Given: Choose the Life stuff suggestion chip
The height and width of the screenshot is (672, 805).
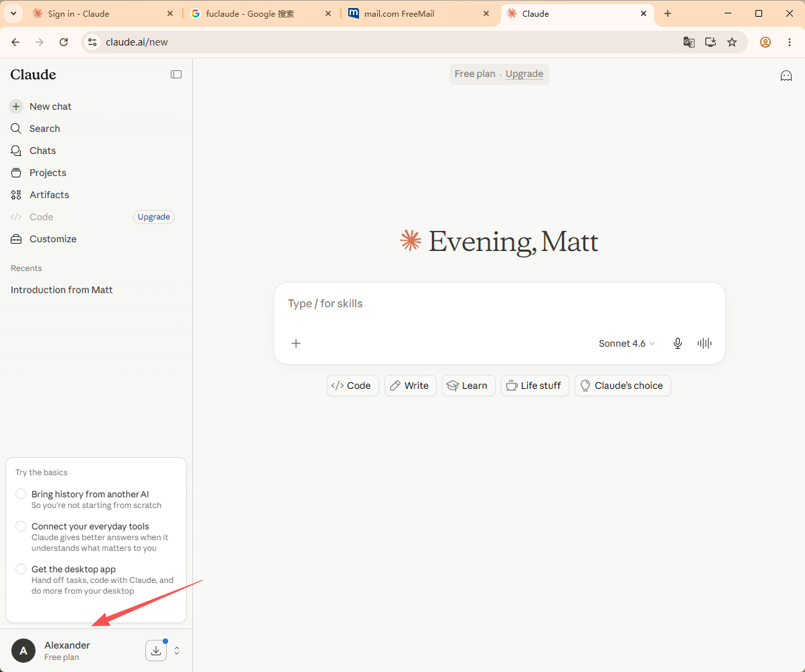Looking at the screenshot, I should 535,386.
